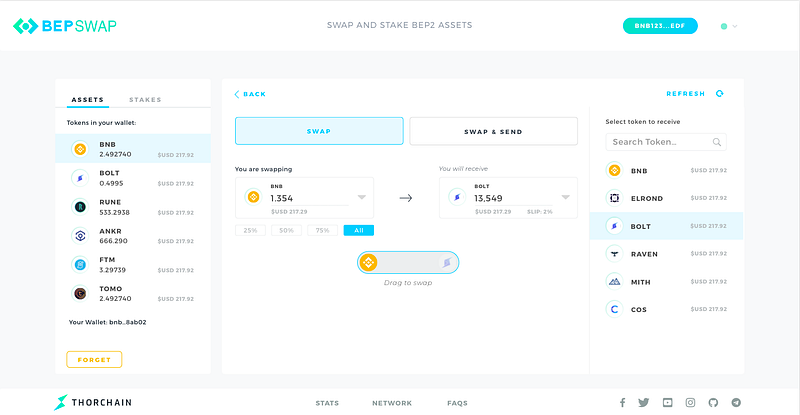Expand the BNB swap token dropdown

click(x=362, y=197)
